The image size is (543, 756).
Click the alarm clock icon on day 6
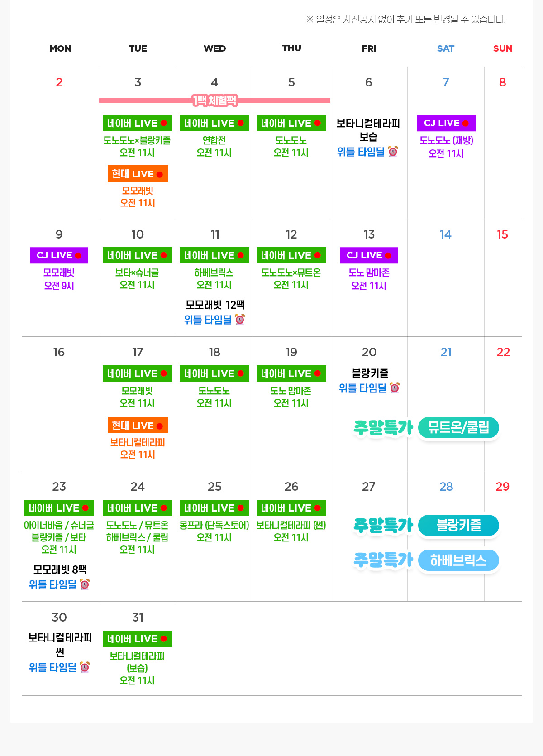393,152
